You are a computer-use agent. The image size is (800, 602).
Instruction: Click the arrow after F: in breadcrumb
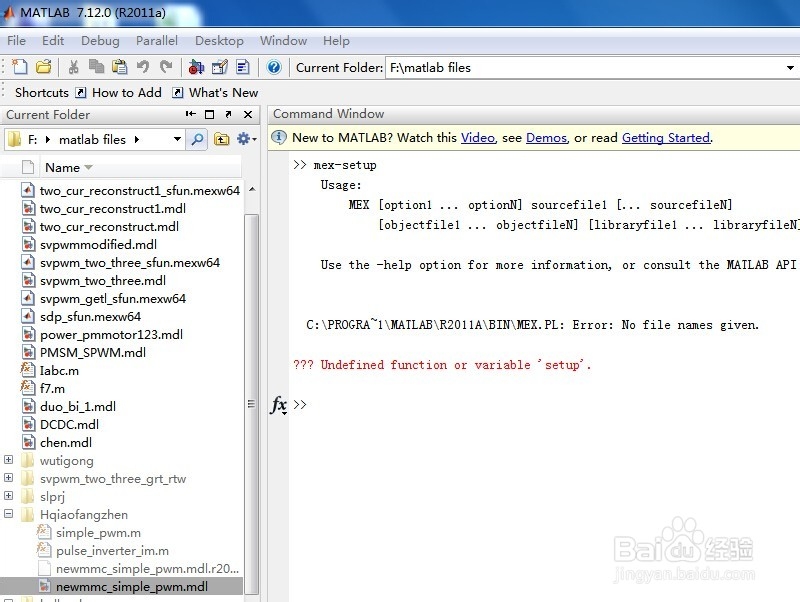click(48, 139)
